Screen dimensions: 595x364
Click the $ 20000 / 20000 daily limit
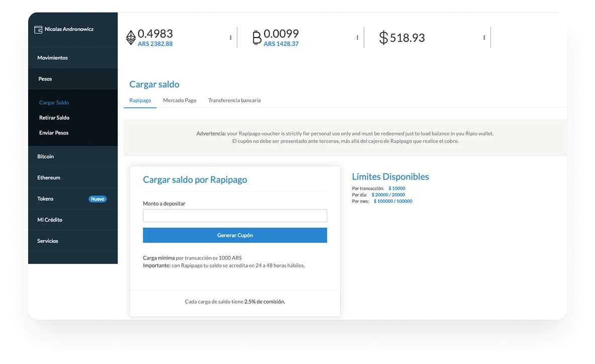[388, 195]
